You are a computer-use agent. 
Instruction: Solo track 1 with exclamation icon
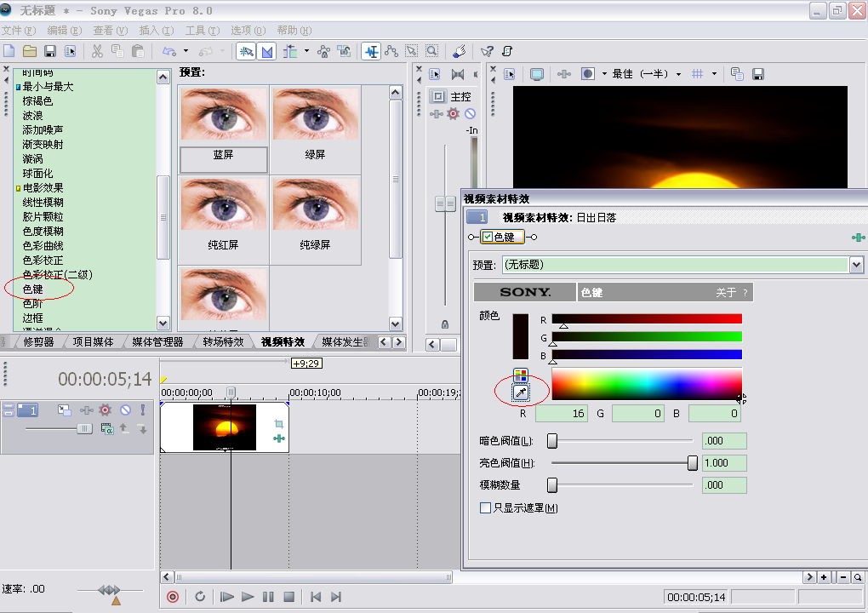[143, 410]
